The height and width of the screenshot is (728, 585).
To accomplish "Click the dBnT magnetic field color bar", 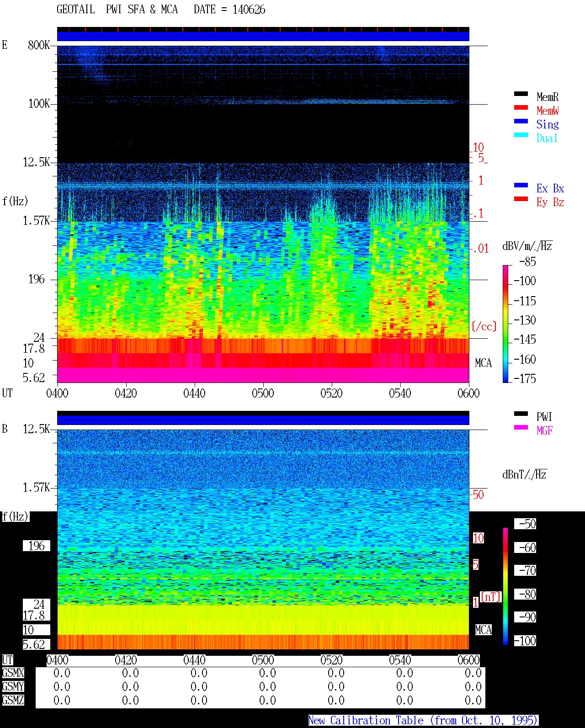I will pos(505,586).
